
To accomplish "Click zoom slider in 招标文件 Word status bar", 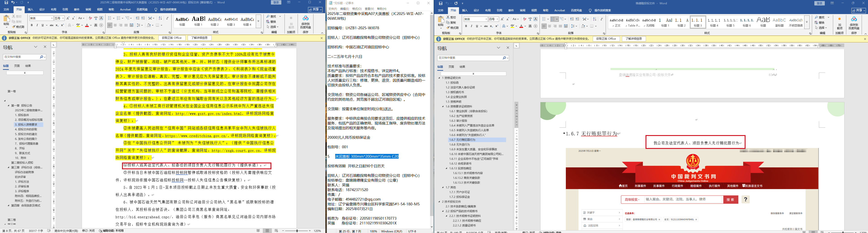I will click(x=297, y=231).
